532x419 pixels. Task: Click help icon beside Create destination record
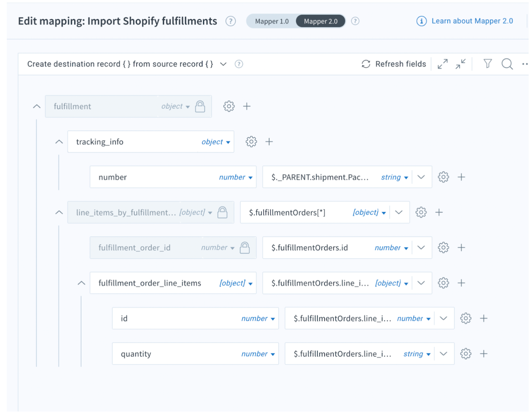pyautogui.click(x=239, y=64)
